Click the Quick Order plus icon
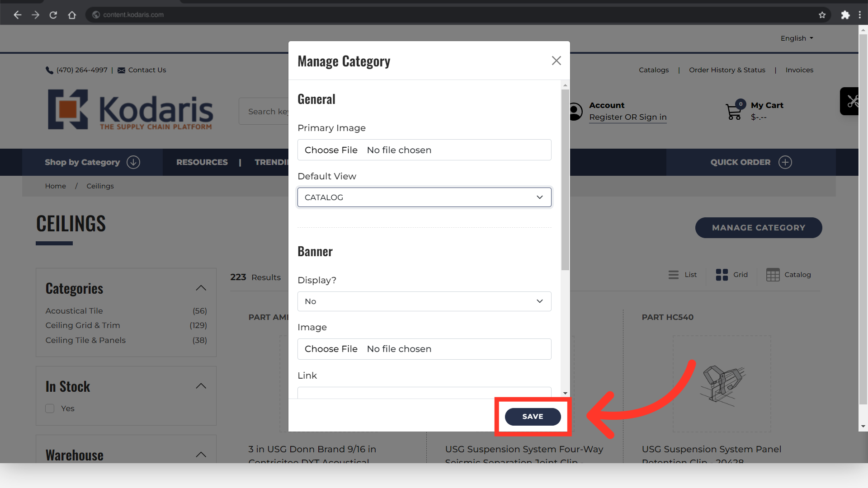868x488 pixels. (x=785, y=162)
